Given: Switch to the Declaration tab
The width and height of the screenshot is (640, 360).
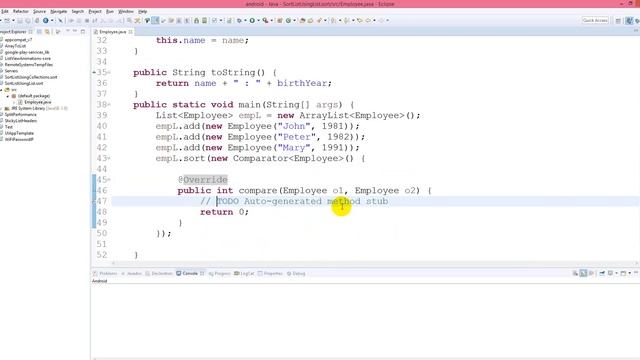Looking at the screenshot, I should click(x=159, y=273).
